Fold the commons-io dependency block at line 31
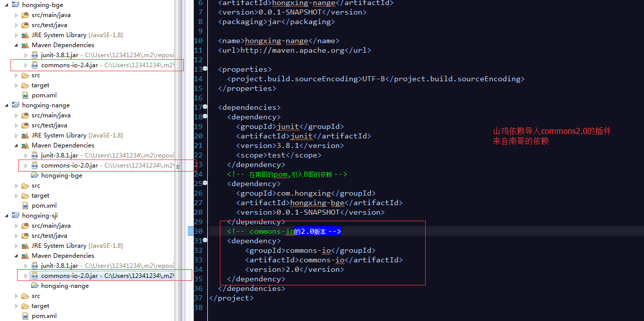Image resolution: width=644 pixels, height=321 pixels. coord(205,241)
